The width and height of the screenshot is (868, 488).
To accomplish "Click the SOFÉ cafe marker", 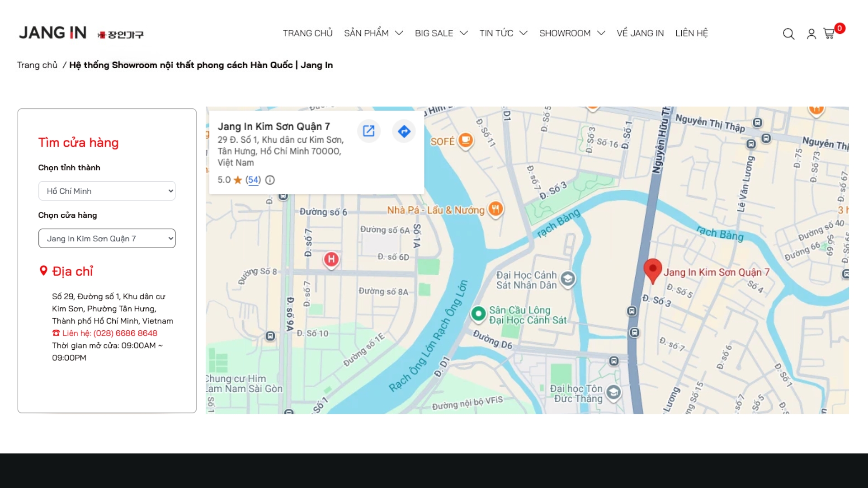I will pyautogui.click(x=466, y=141).
